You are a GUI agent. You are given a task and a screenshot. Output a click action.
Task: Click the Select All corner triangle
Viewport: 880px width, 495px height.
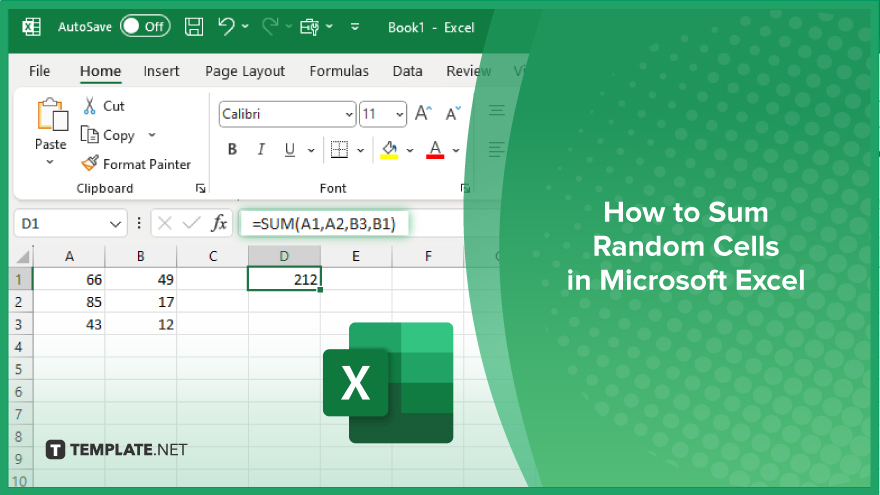pos(22,257)
